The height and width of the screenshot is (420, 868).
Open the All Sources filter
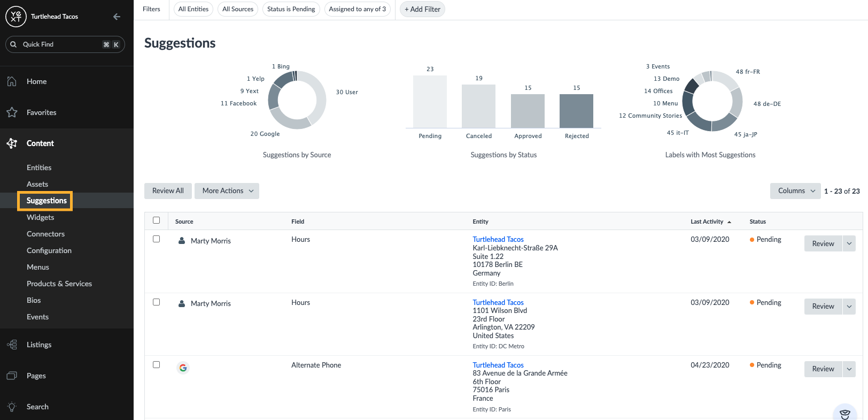pyautogui.click(x=238, y=9)
